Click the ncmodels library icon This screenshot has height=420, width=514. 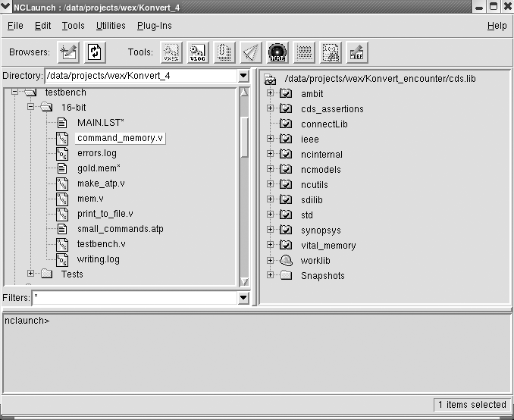[286, 169]
